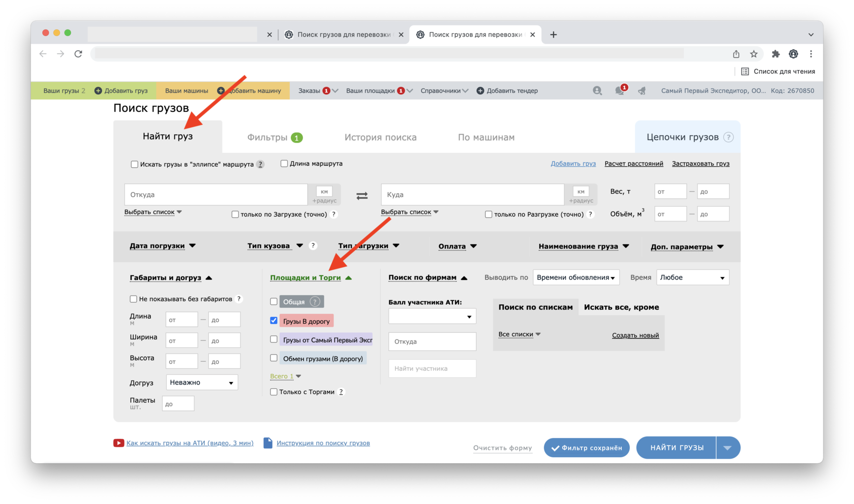Check the Общая platform checkbox
The width and height of the screenshot is (854, 504).
click(x=273, y=301)
